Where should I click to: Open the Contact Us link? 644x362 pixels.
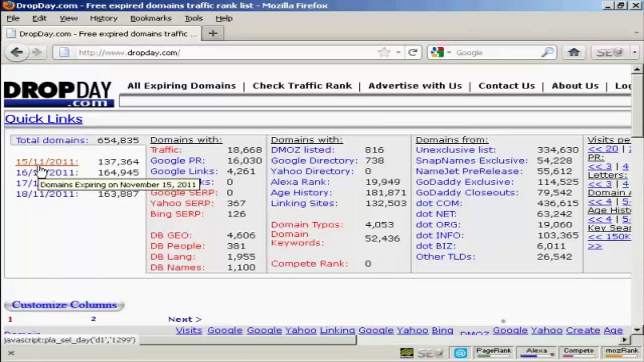tap(507, 85)
